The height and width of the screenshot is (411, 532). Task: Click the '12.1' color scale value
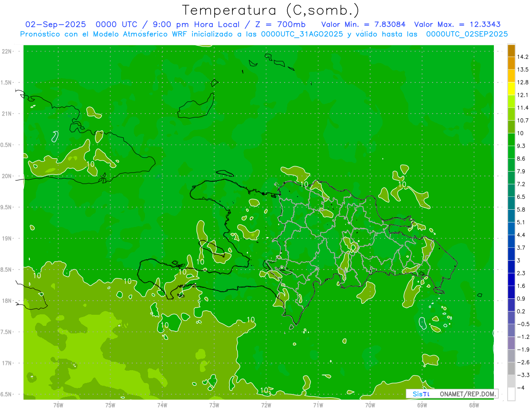(523, 95)
